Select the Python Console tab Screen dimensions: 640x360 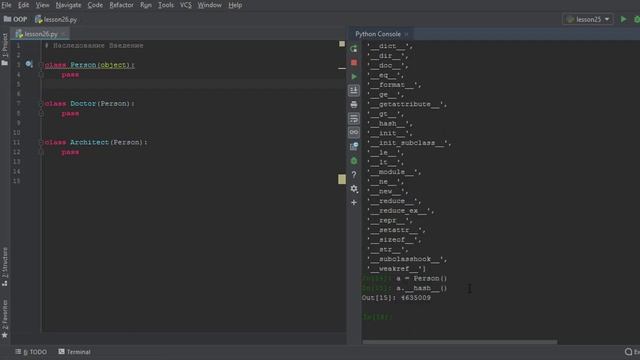coord(378,34)
